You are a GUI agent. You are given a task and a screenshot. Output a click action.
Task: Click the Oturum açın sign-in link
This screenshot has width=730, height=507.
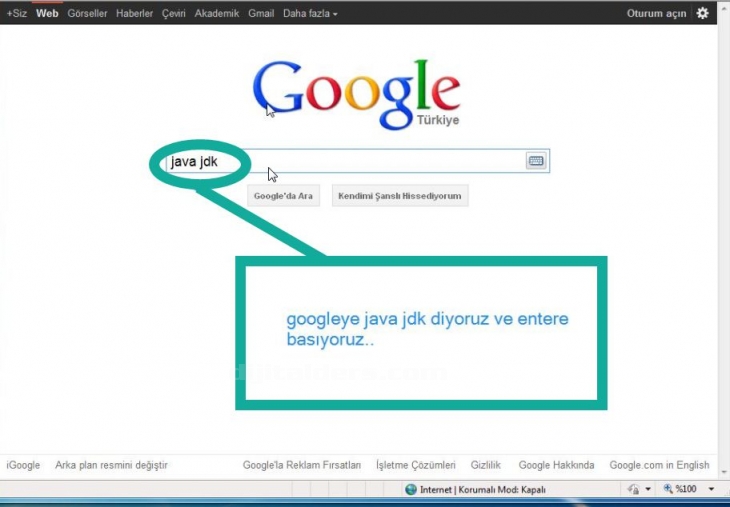tap(656, 14)
